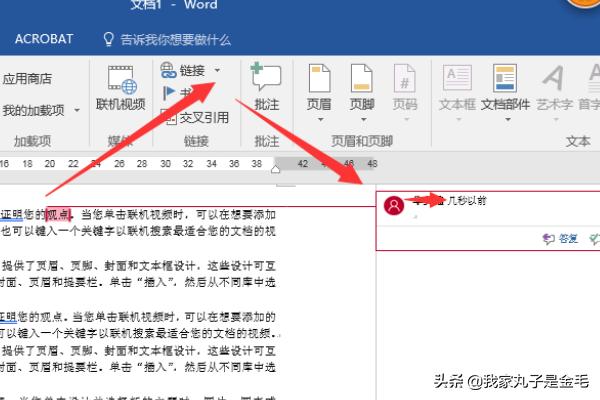Click inside the comment text area

click(x=488, y=217)
